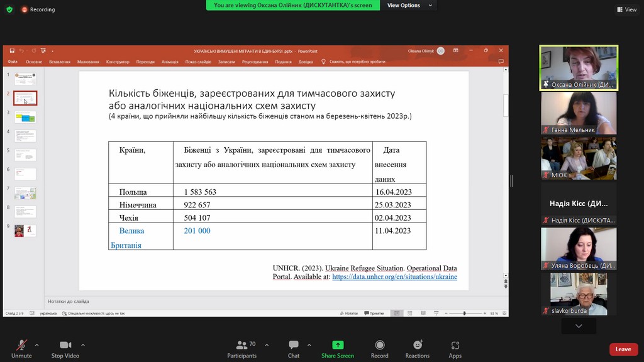Image resolution: width=644 pixels, height=362 pixels.
Task: Show more participants with down chevron
Action: 579,326
